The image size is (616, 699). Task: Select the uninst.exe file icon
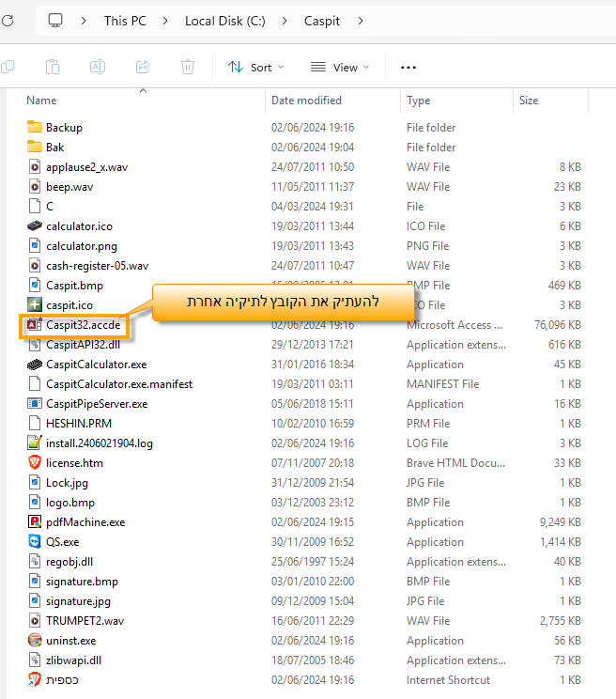point(35,641)
